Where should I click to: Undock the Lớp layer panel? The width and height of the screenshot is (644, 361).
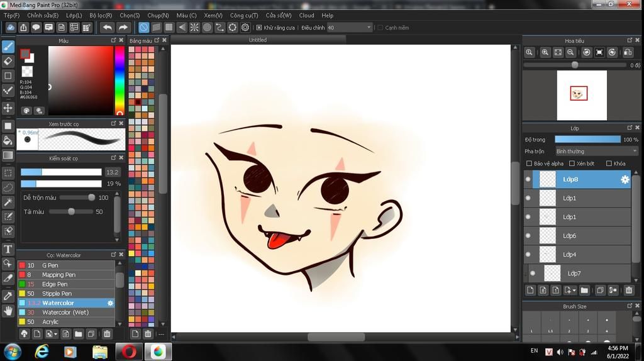click(630, 128)
